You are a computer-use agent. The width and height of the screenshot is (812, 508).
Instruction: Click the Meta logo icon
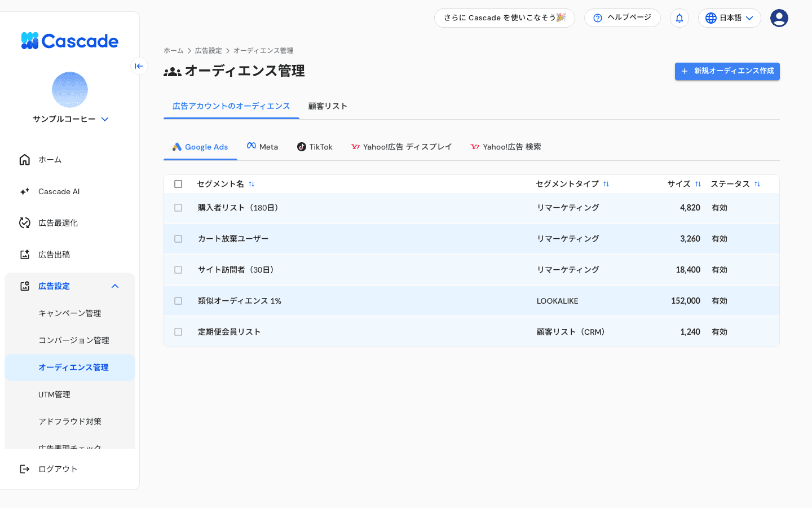coord(251,146)
